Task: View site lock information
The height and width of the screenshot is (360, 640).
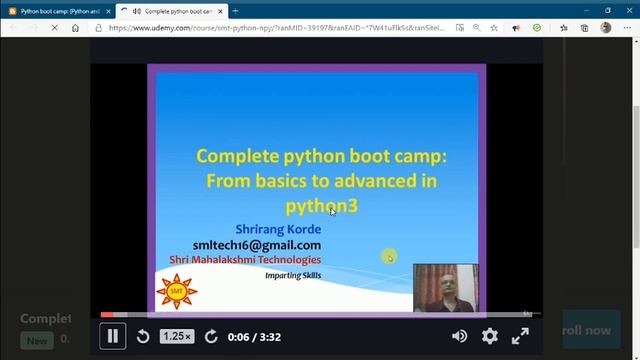Action: [98, 28]
